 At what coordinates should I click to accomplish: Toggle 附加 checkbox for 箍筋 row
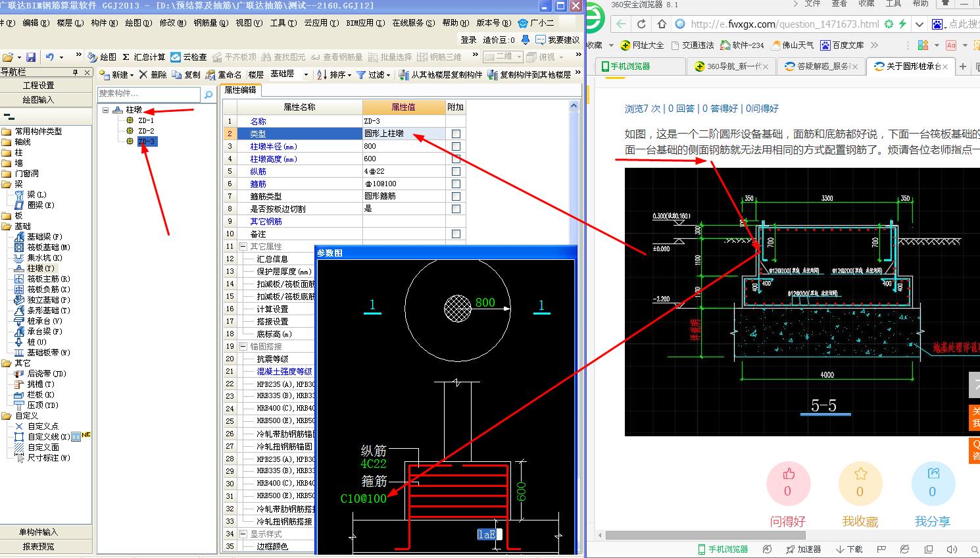point(456,184)
